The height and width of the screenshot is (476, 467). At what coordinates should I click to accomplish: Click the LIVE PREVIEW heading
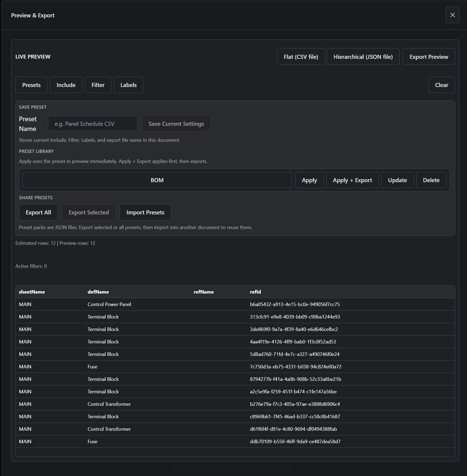point(33,57)
